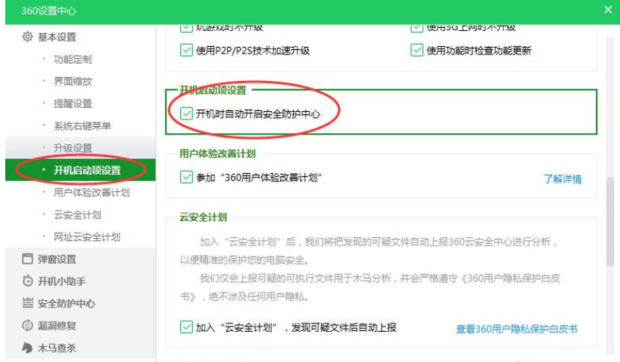Click the 用户体验改善计划 section heading

click(x=217, y=153)
